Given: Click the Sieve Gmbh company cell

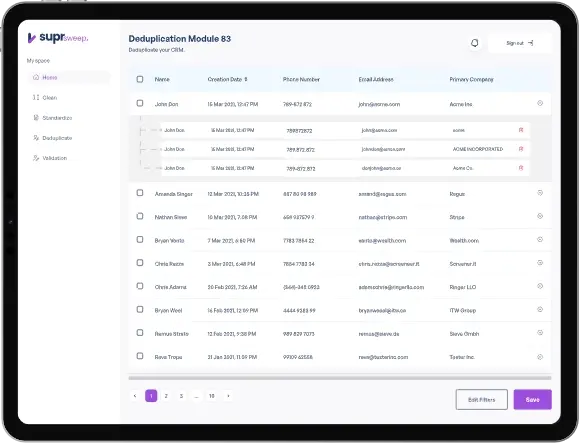Looking at the screenshot, I should [x=464, y=334].
